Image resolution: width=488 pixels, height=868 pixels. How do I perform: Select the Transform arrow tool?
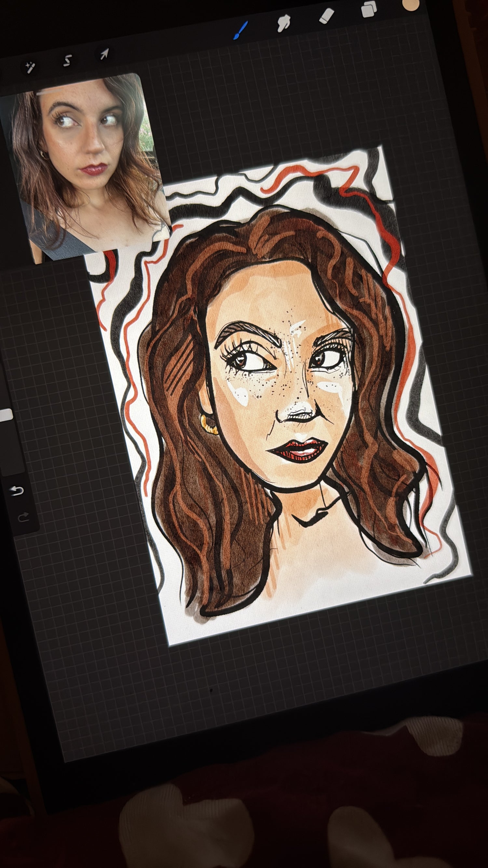click(x=104, y=54)
